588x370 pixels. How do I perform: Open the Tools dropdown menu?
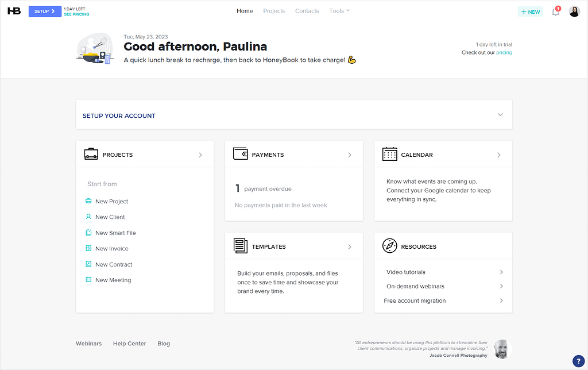[x=339, y=11]
